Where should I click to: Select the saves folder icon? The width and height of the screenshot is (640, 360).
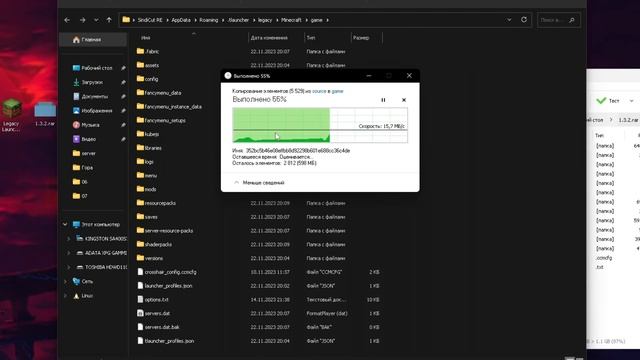click(x=140, y=217)
